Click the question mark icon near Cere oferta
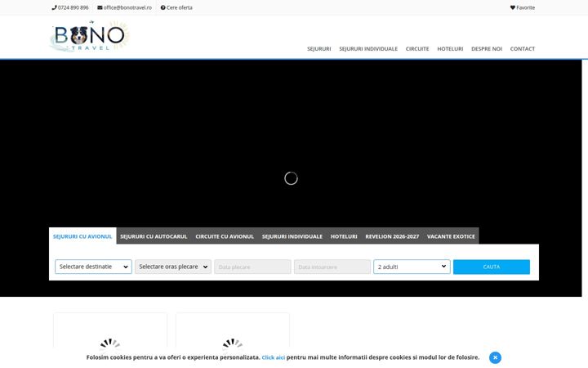This screenshot has width=588, height=368. [x=163, y=7]
